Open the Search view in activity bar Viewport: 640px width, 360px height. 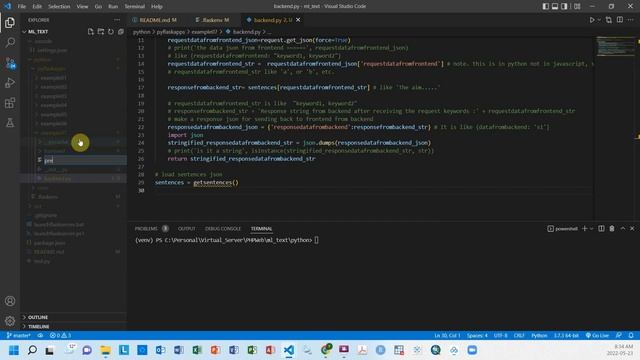[x=10, y=42]
